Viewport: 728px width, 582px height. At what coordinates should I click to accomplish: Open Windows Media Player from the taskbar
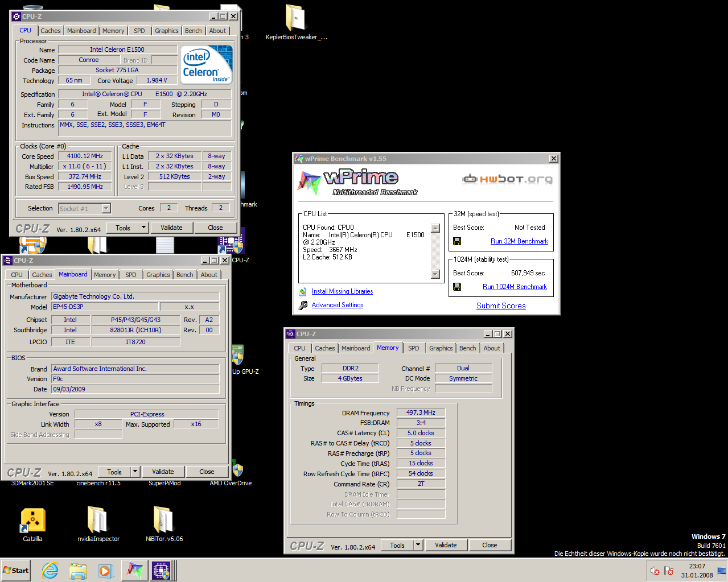(x=106, y=571)
